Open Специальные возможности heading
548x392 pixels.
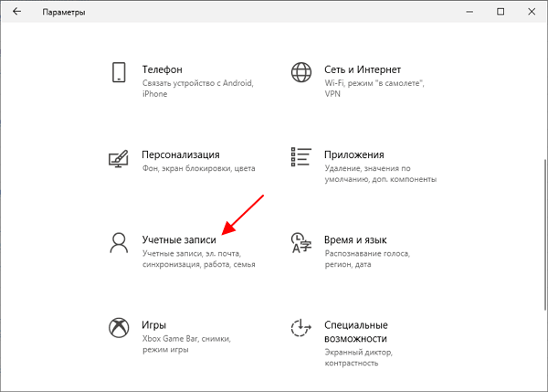[356, 332]
